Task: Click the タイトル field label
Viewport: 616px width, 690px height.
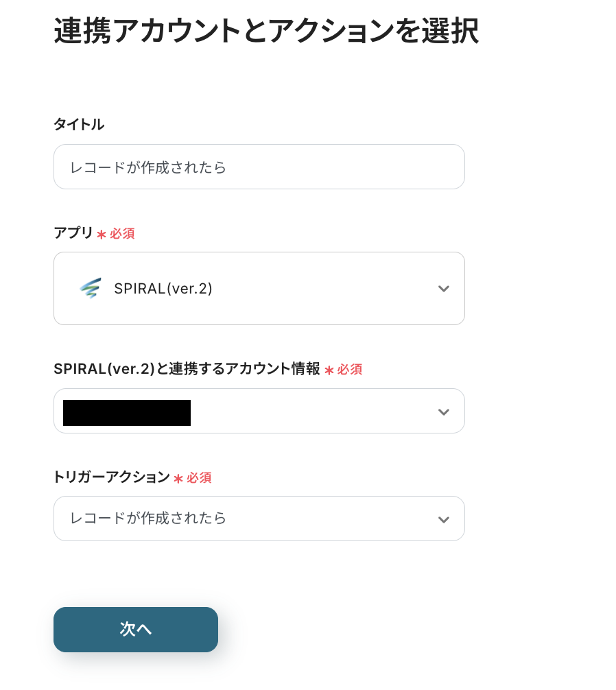Action: (x=79, y=124)
